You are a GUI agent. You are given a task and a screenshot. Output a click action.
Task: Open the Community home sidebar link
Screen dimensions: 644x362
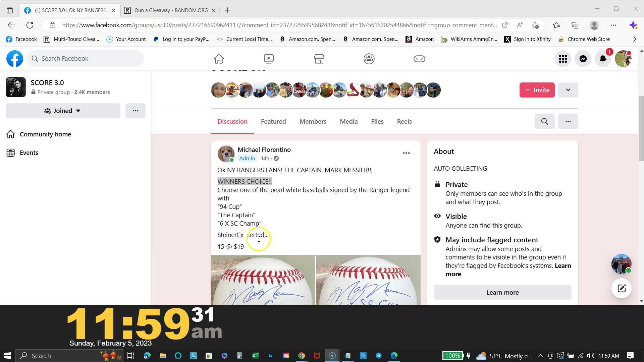45,134
